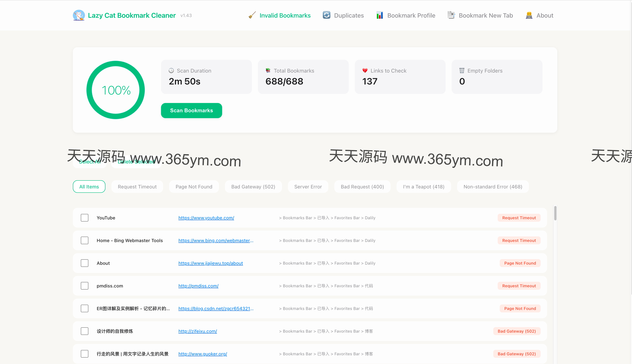The height and width of the screenshot is (364, 632).
Task: Filter list by Bad Request (400)
Action: pyautogui.click(x=362, y=187)
